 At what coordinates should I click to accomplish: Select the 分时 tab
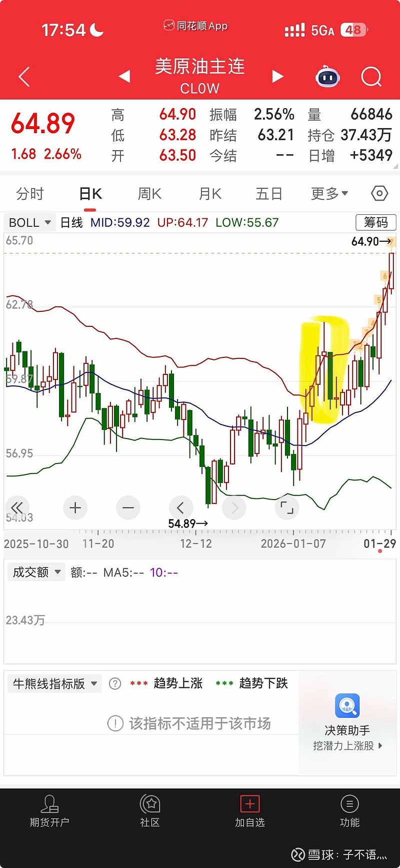(x=30, y=194)
